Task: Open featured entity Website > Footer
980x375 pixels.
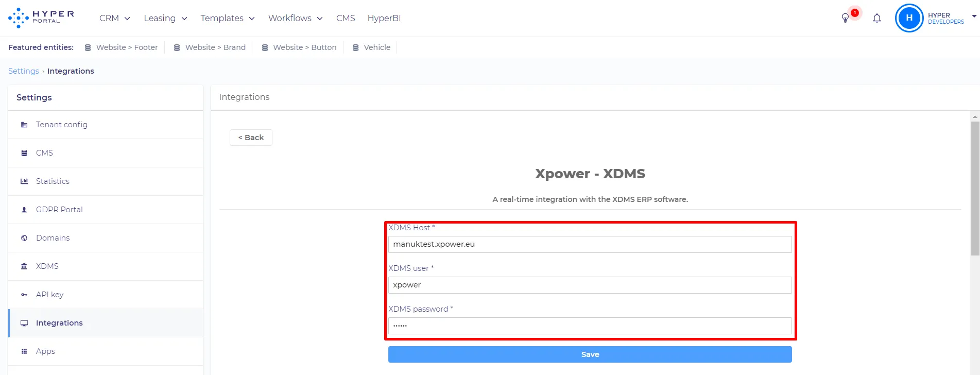Action: point(122,47)
